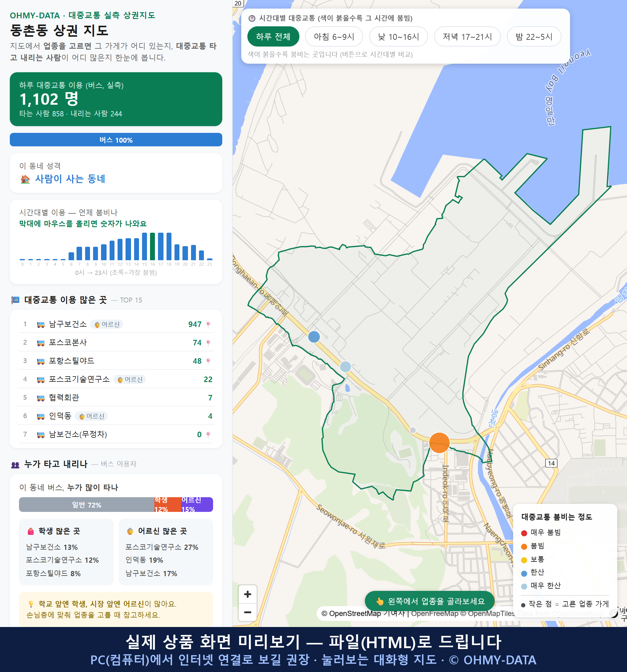Click the small gray bus stop marker

pyautogui.click(x=413, y=430)
